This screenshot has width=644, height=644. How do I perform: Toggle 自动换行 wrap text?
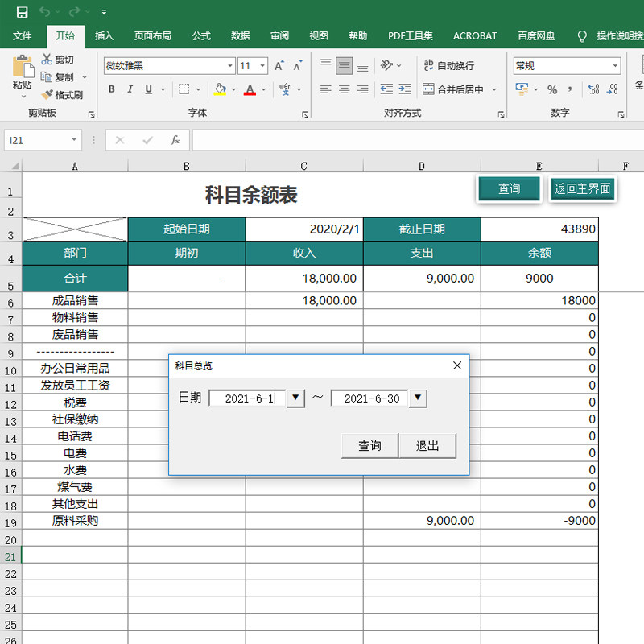pyautogui.click(x=449, y=66)
